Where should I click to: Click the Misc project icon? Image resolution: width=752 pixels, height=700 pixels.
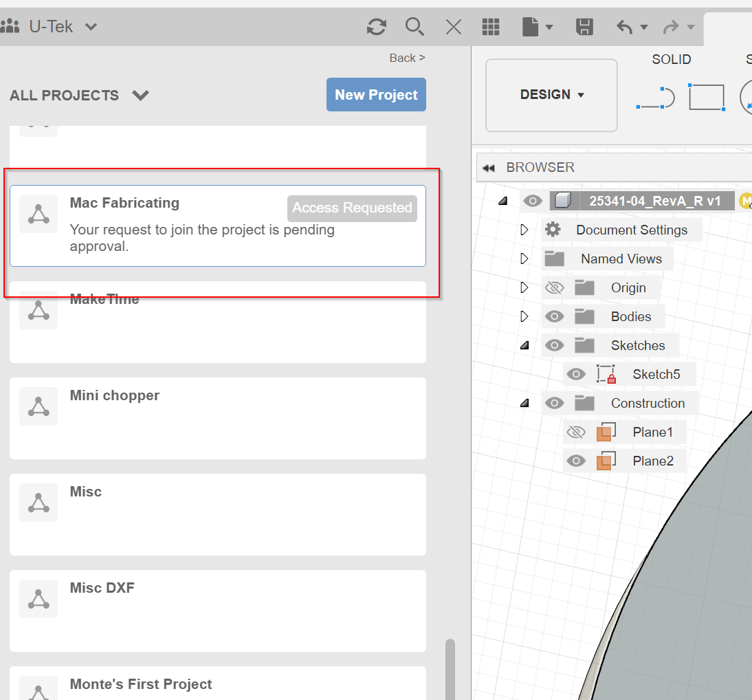coord(38,503)
